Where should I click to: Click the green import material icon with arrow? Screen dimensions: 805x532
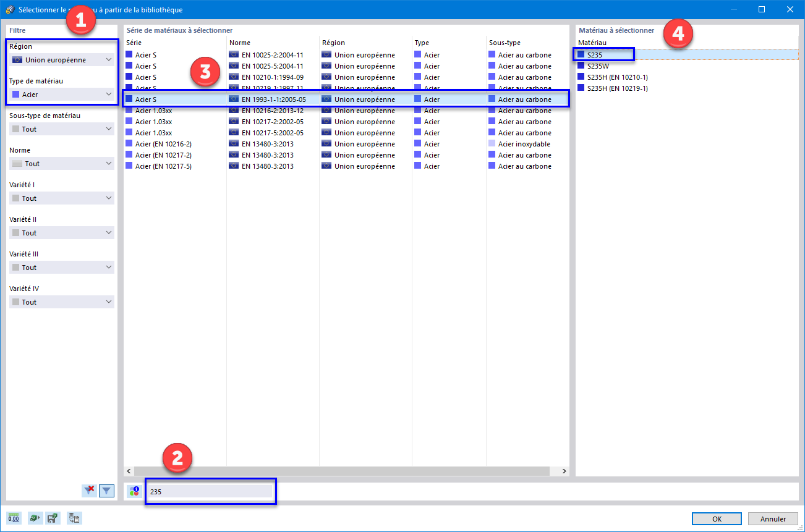35,518
